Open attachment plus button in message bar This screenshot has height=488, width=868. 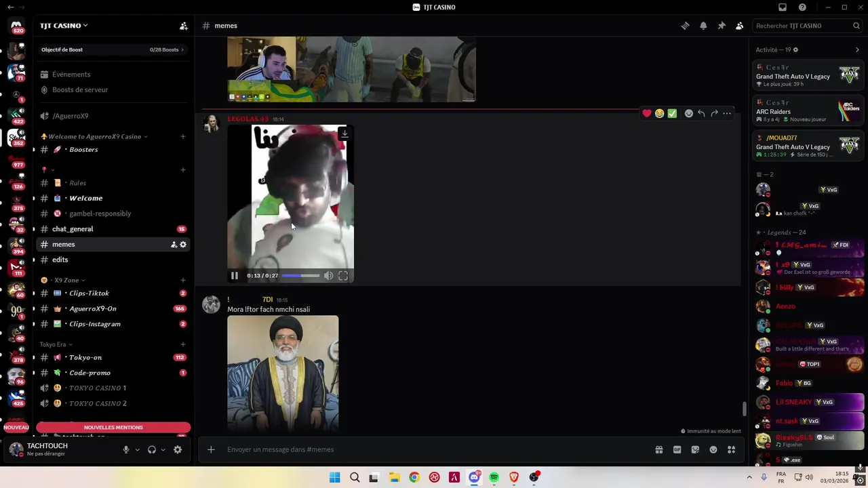[211, 449]
